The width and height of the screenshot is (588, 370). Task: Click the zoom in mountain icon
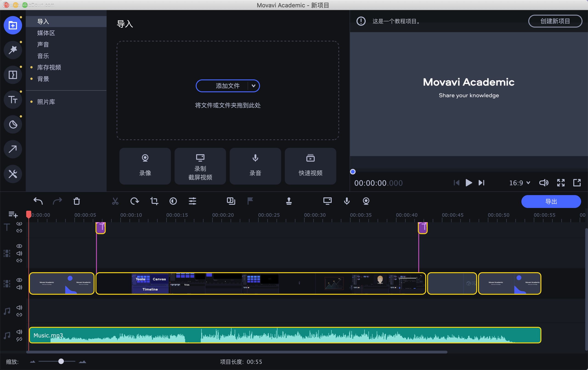(x=82, y=362)
